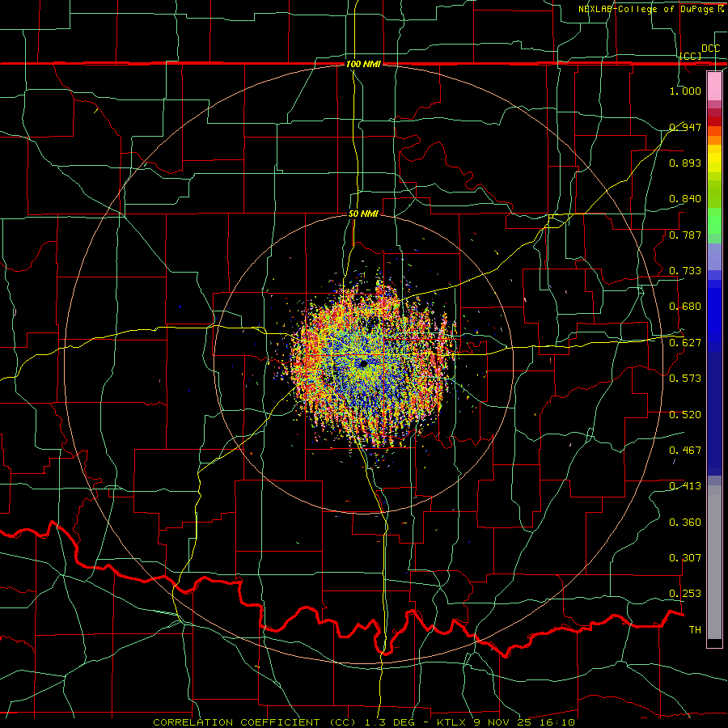Click the 0.413 legend value
Image resolution: width=728 pixels, height=728 pixels.
pyautogui.click(x=685, y=486)
